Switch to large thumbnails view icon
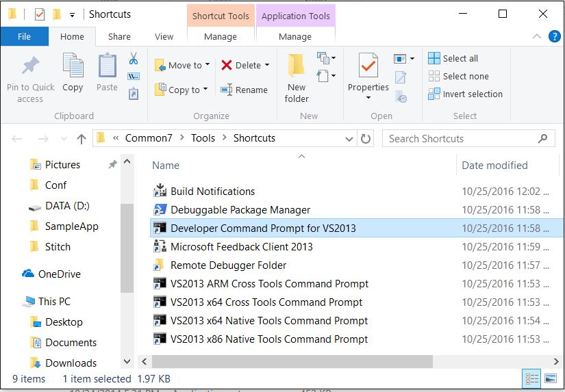The width and height of the screenshot is (565, 392). tap(550, 378)
